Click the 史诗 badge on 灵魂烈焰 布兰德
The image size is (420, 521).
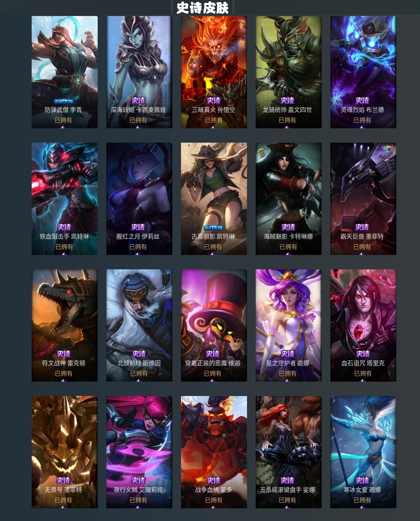point(362,100)
